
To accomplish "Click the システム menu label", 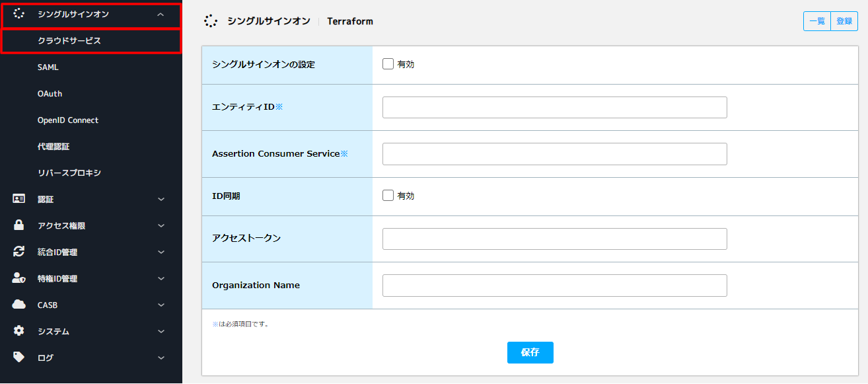I will 54,331.
